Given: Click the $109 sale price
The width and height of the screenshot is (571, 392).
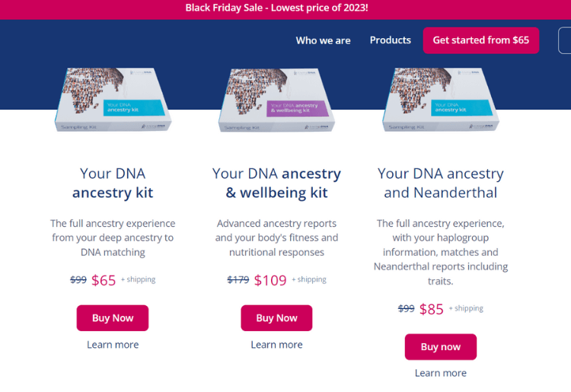Looking at the screenshot, I should (x=270, y=280).
